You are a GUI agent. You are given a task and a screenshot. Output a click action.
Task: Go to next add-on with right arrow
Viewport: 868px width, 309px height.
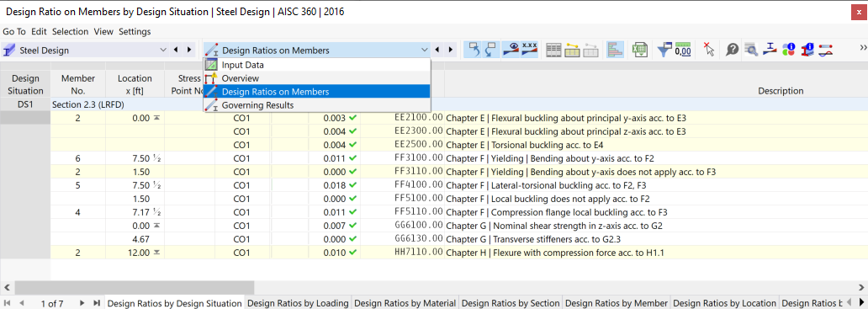189,50
